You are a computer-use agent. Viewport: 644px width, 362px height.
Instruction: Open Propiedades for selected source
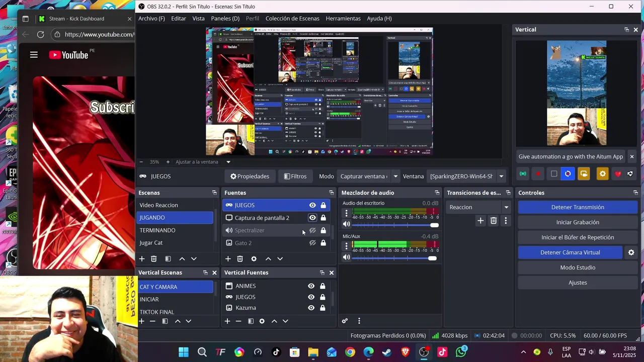[x=250, y=176]
